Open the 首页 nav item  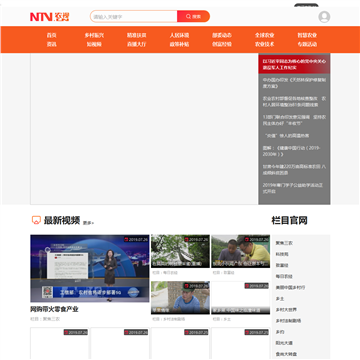pos(51,35)
